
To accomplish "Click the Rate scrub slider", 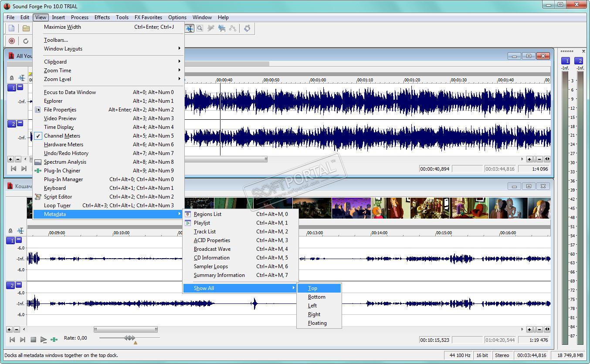I will click(129, 338).
